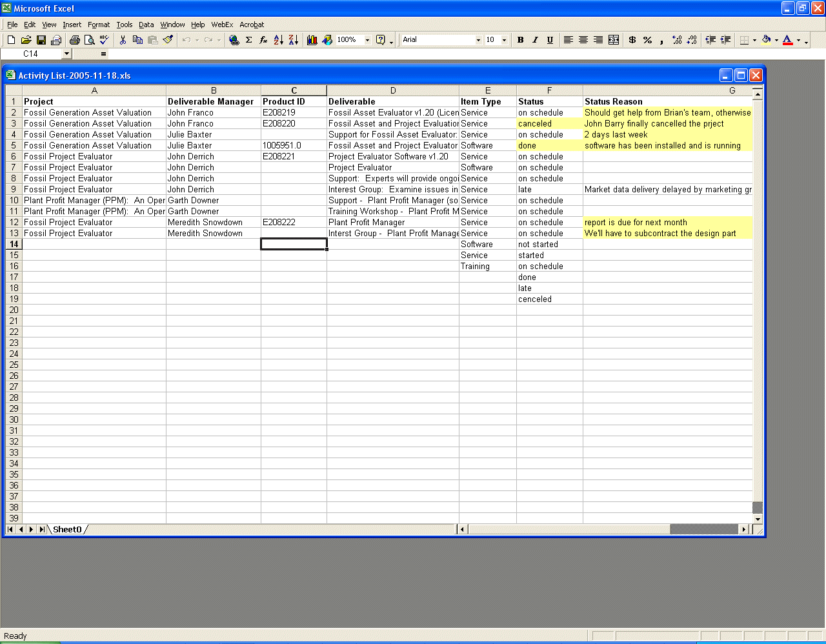
Task: Open a file using the folder icon
Action: coord(26,40)
